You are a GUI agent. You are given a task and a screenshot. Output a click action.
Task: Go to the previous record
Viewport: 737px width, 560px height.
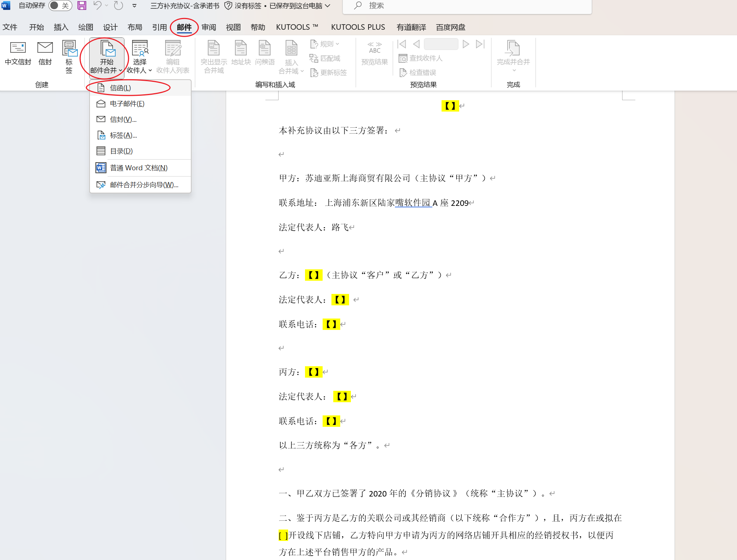point(416,44)
